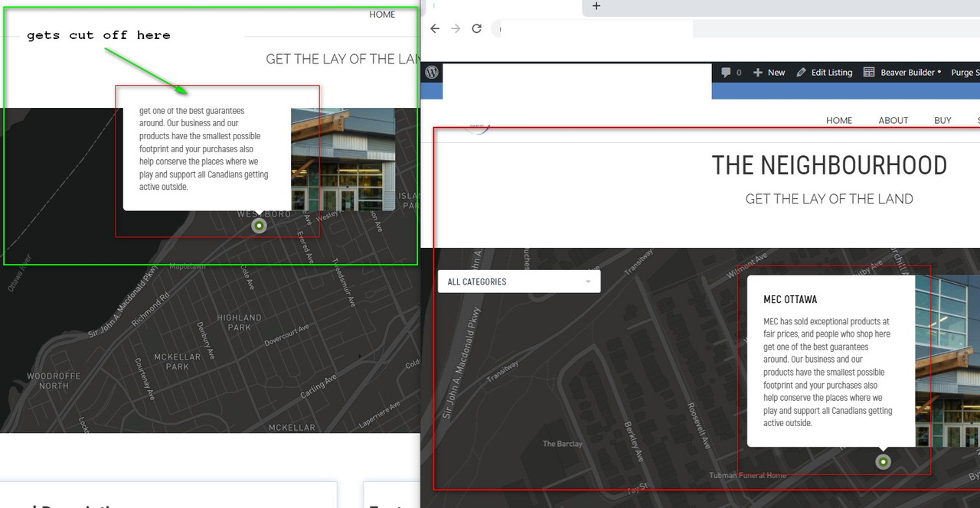Open the ABOUT navigation link

pos(893,120)
